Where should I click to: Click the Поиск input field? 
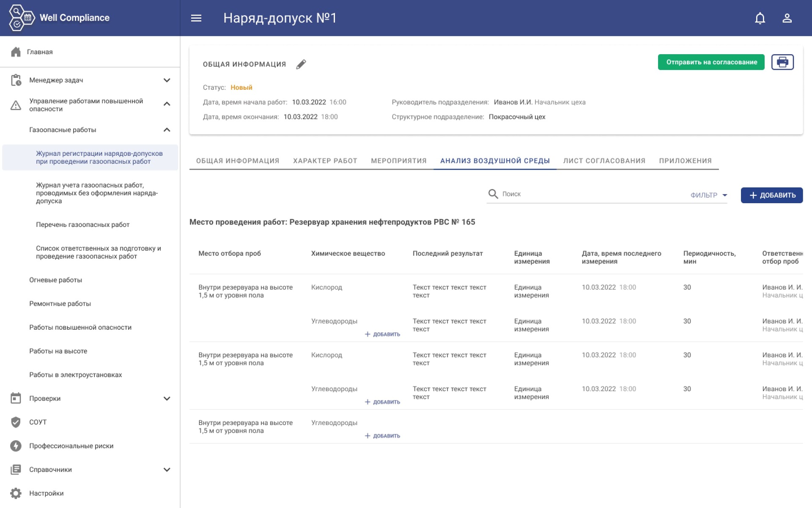coord(592,194)
